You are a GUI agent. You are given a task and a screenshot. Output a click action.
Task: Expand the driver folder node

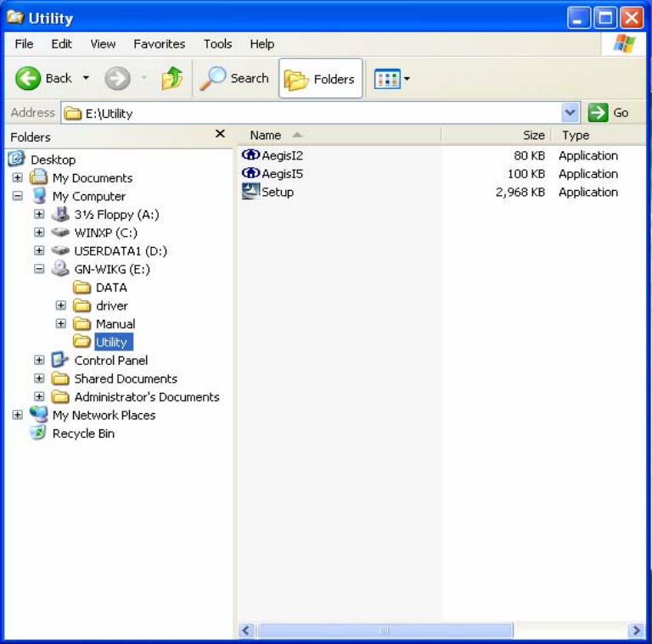pyautogui.click(x=61, y=305)
